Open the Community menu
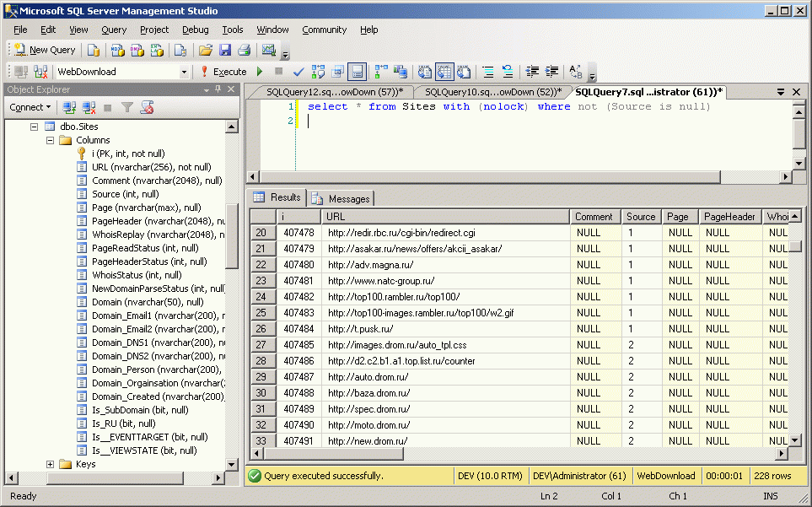The width and height of the screenshot is (812, 507). [x=324, y=30]
